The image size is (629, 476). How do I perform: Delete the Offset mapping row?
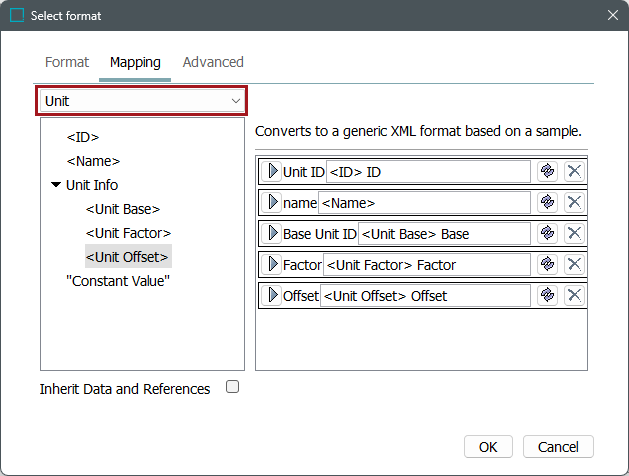click(x=574, y=295)
